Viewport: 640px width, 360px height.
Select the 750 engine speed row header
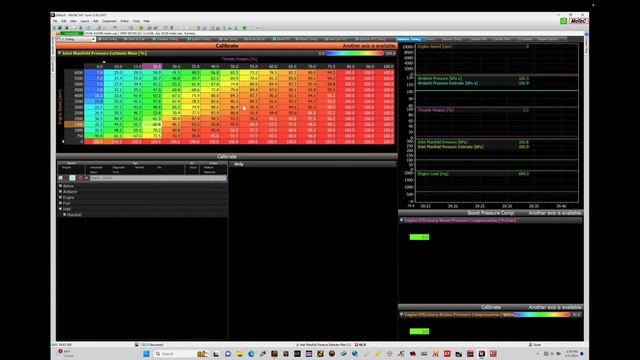coord(74,136)
